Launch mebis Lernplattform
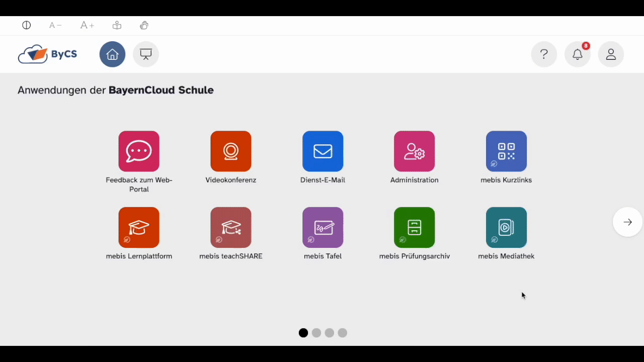The width and height of the screenshot is (644, 362). tap(139, 228)
